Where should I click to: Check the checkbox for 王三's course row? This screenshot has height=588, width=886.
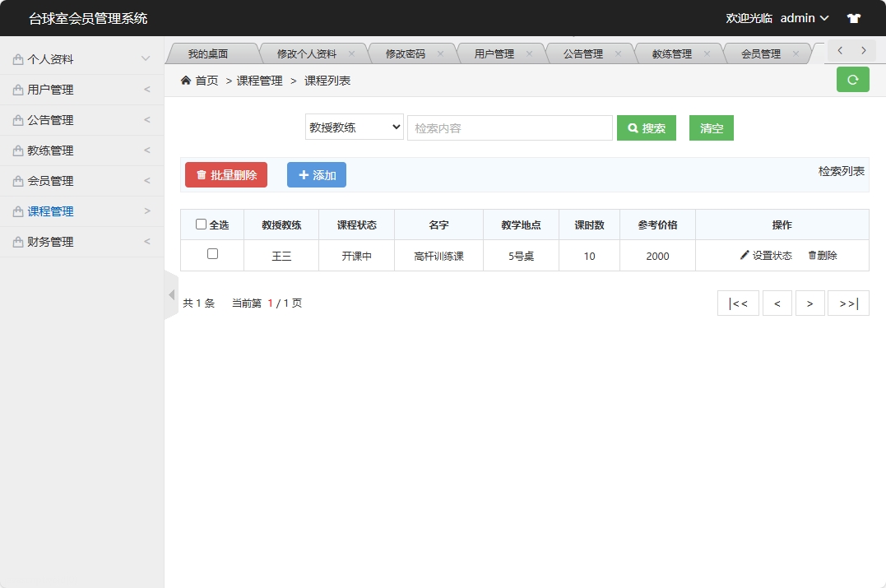click(x=211, y=255)
